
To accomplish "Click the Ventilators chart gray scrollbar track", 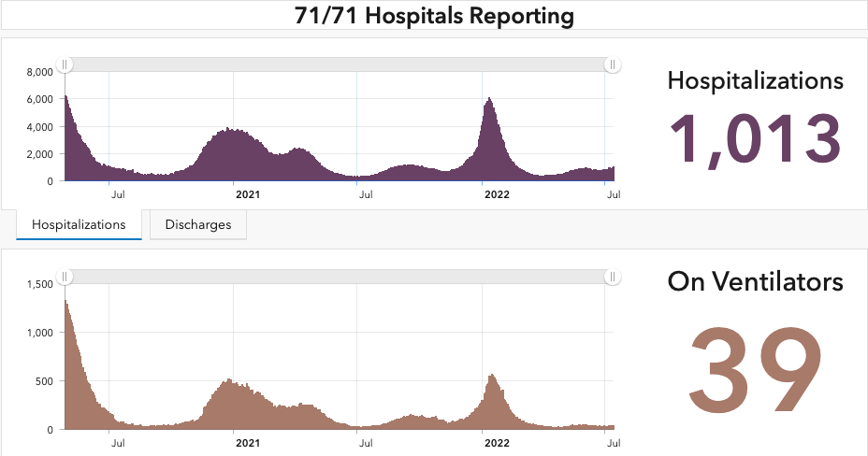I will click(x=337, y=277).
